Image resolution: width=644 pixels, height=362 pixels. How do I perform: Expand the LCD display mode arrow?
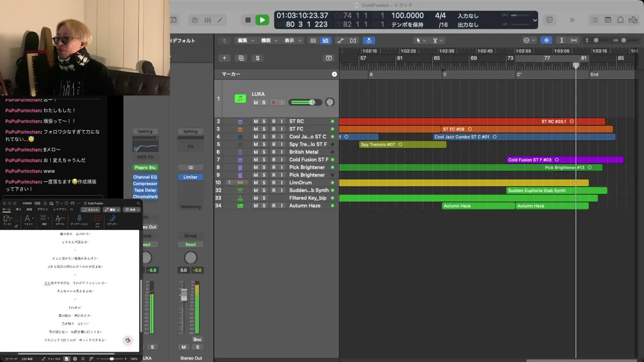(534, 20)
